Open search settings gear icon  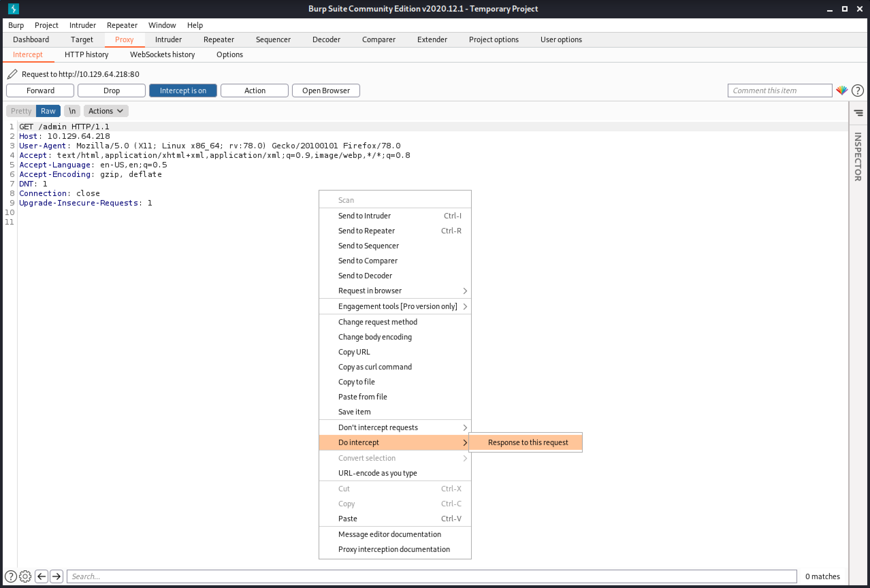click(25, 576)
